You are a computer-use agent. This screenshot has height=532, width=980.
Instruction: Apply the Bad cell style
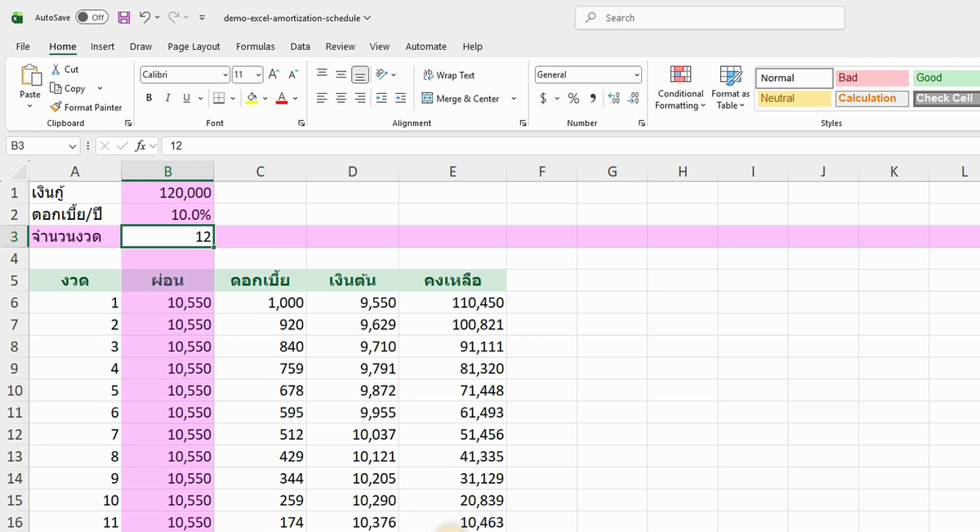[x=872, y=78]
